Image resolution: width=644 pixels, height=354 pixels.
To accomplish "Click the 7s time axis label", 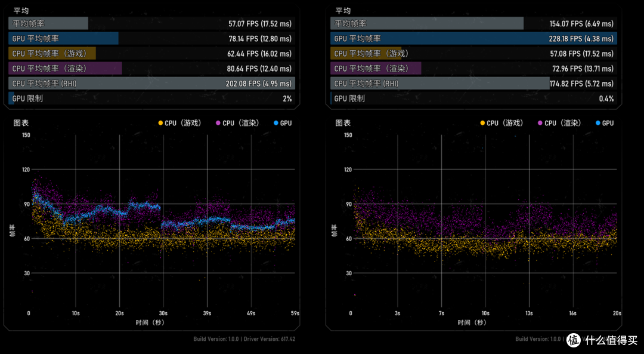I will click(441, 313).
